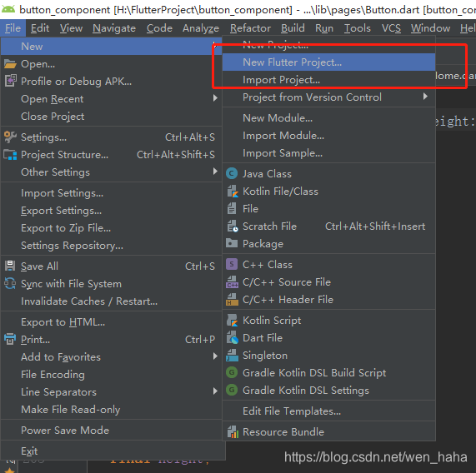Click the Kotlin File/Class icon
The width and height of the screenshot is (476, 473).
pos(233,192)
